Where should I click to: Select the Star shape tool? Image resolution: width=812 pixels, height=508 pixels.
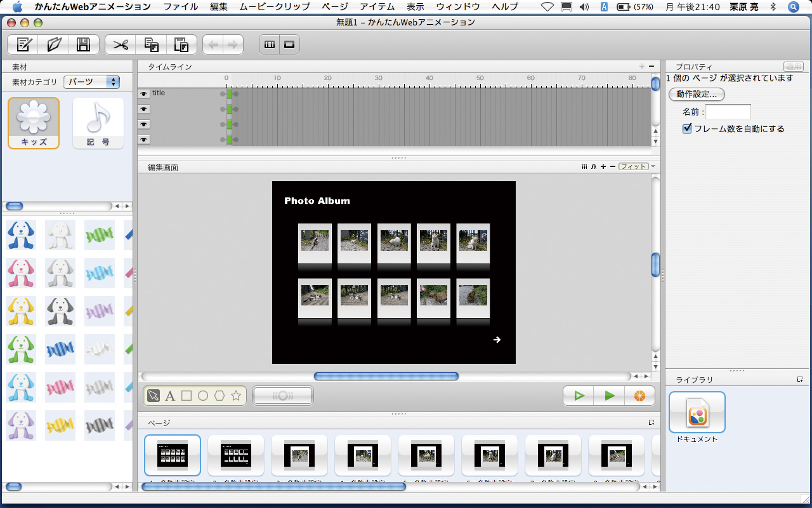pos(236,396)
